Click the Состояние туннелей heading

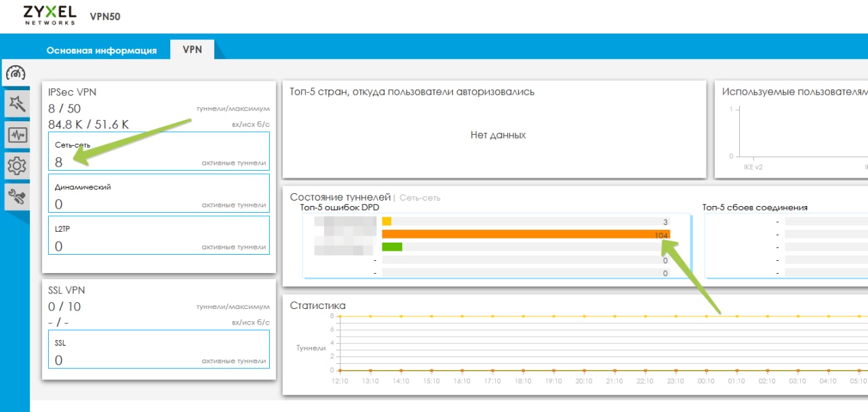coord(340,197)
